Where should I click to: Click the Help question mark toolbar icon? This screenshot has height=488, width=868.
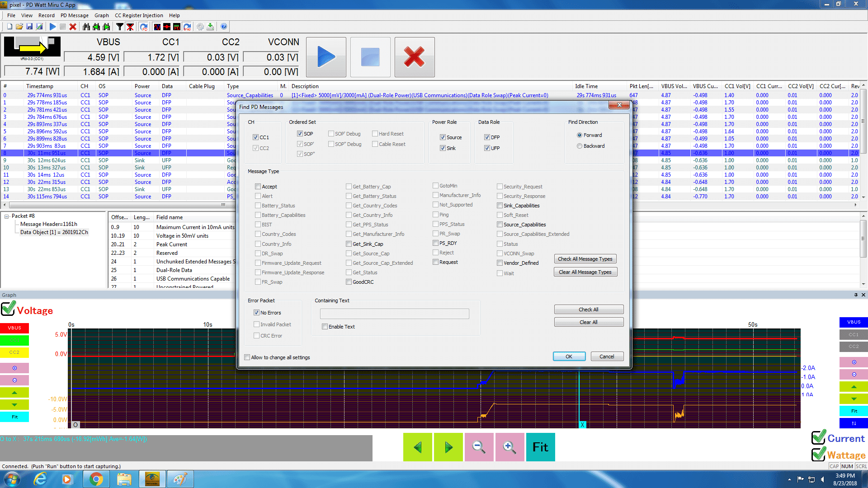click(224, 27)
